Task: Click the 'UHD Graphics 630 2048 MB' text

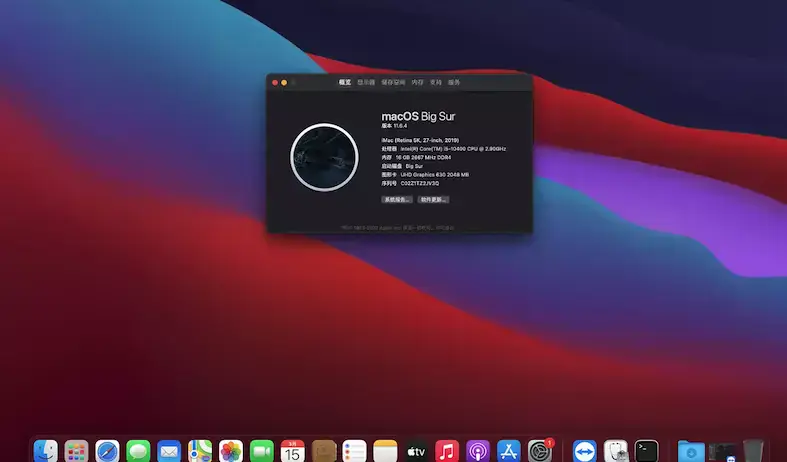Action: pyautogui.click(x=435, y=175)
